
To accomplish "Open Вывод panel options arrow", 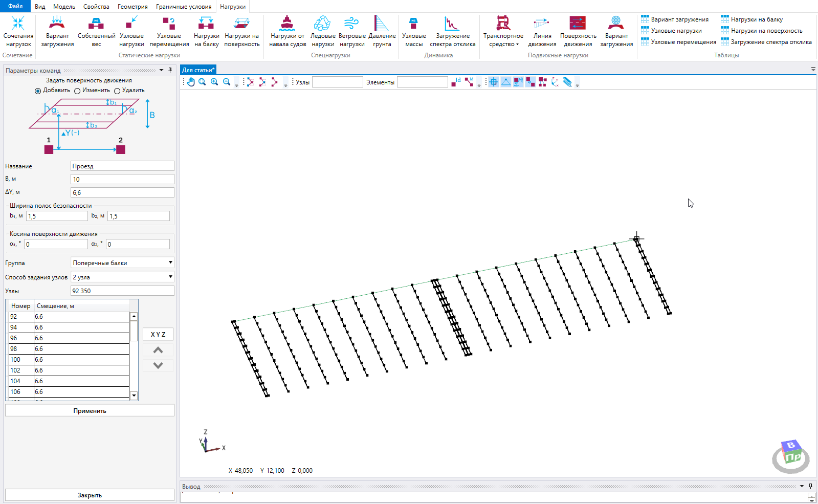I will tap(802, 486).
